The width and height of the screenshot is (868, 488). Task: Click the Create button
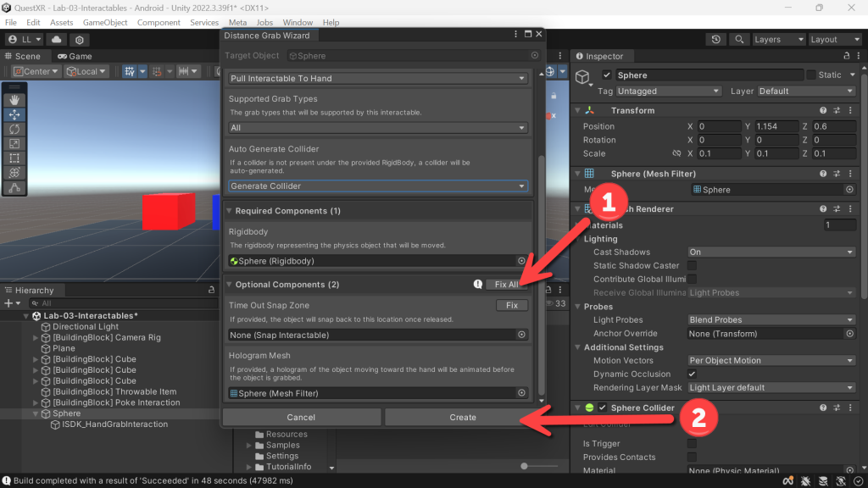463,417
